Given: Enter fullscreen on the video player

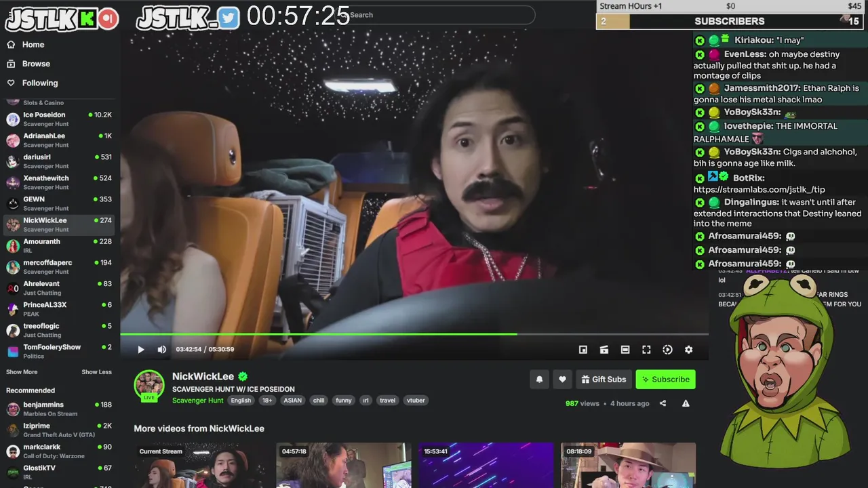Looking at the screenshot, I should click(646, 350).
